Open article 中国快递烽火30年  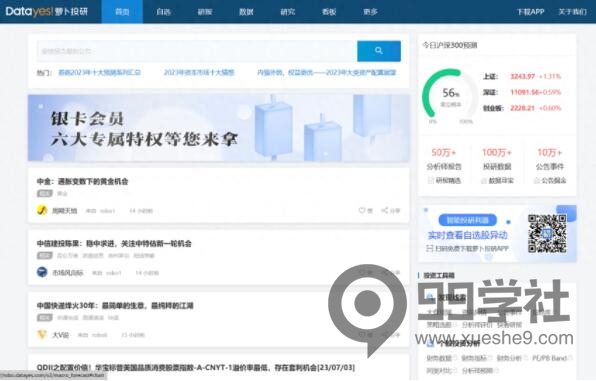coord(115,305)
